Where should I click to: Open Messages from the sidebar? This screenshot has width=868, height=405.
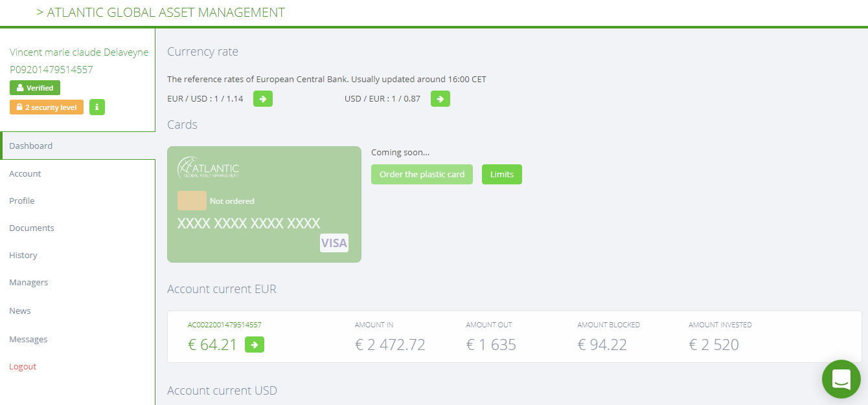[29, 339]
